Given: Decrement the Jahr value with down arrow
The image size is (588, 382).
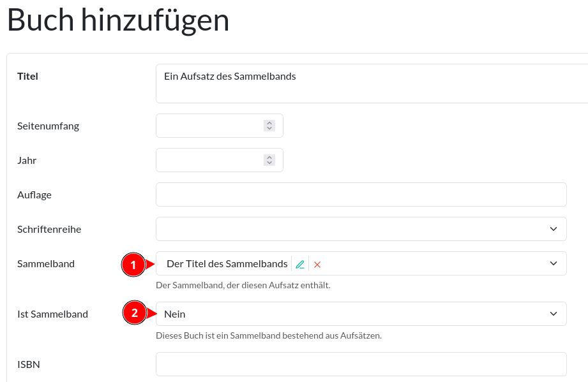Looking at the screenshot, I should (x=269, y=163).
